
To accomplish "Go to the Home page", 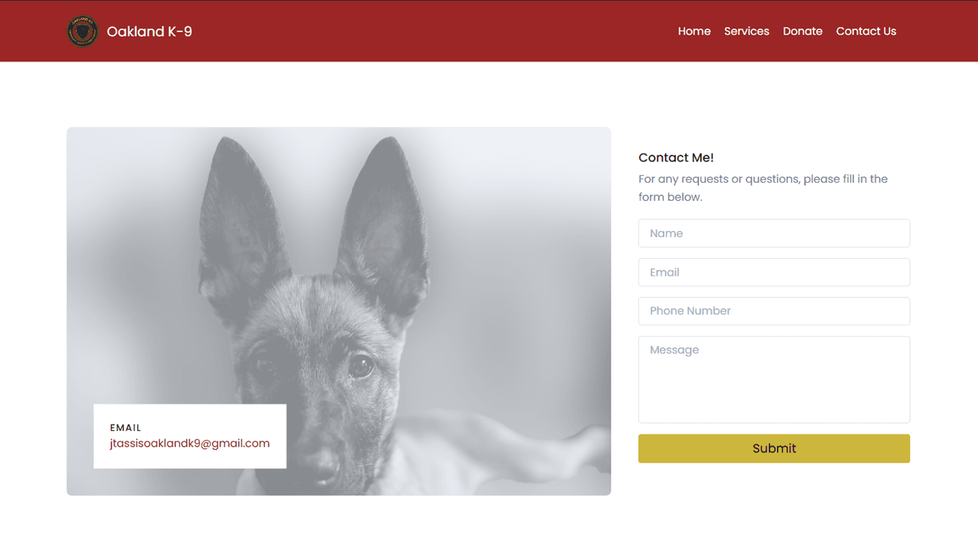I will [694, 31].
